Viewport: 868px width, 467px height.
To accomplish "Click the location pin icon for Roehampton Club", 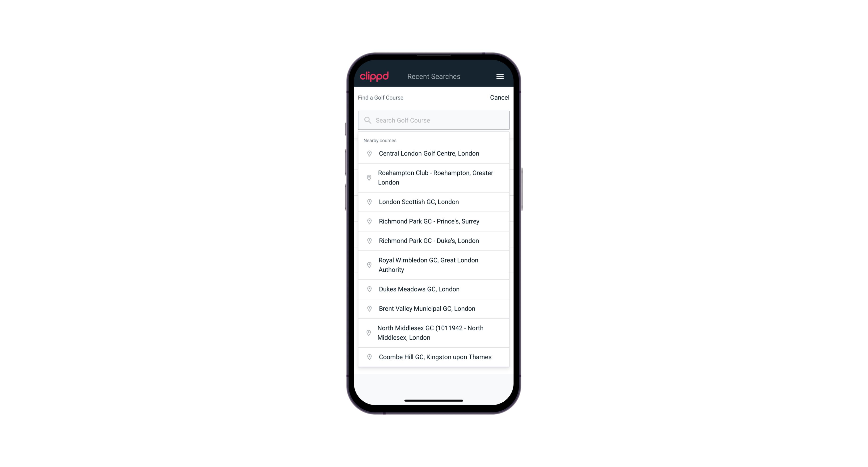I will pyautogui.click(x=368, y=178).
